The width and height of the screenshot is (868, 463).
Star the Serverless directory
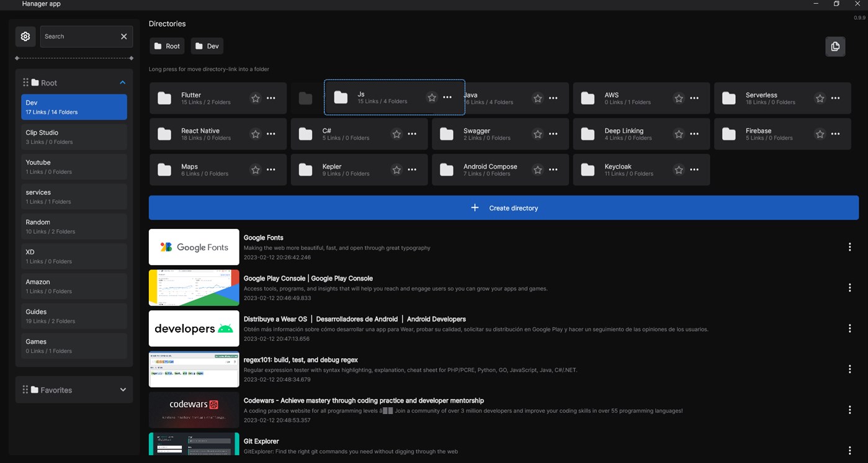click(820, 98)
